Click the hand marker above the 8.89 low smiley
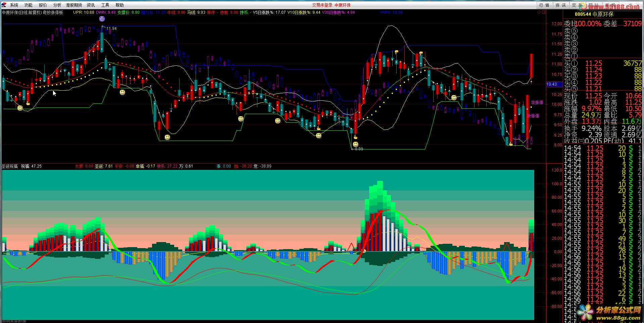Viewport: 644px width, 323px height. tap(355, 137)
